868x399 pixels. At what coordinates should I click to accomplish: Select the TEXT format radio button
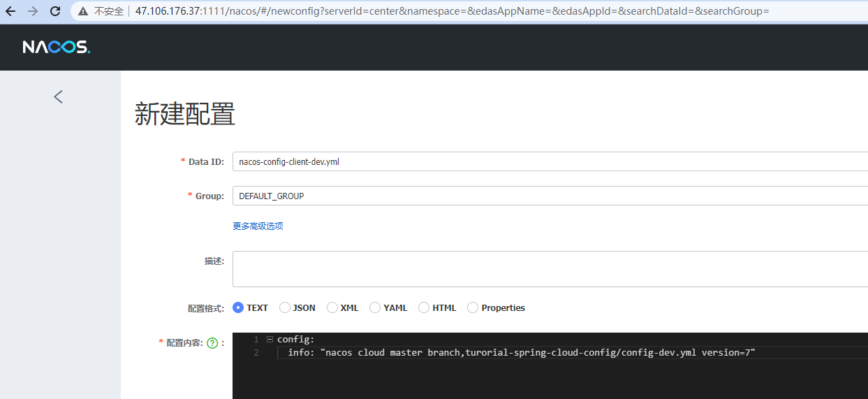click(x=238, y=307)
